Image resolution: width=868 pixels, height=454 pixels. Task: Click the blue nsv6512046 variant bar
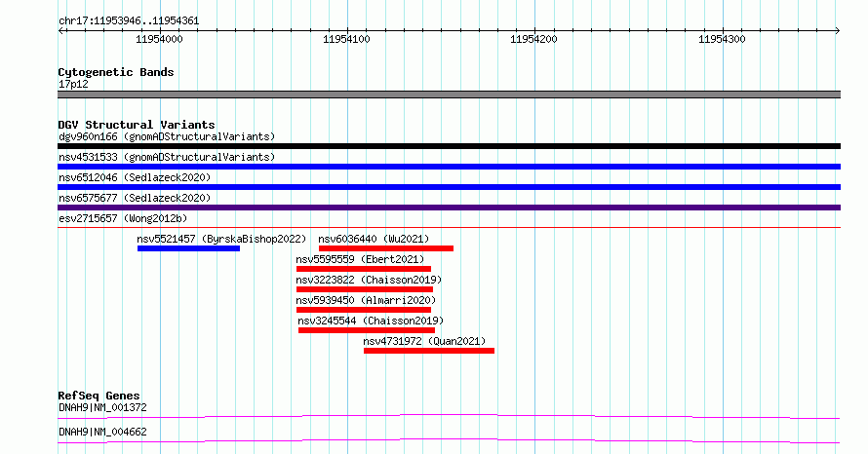[x=449, y=187]
